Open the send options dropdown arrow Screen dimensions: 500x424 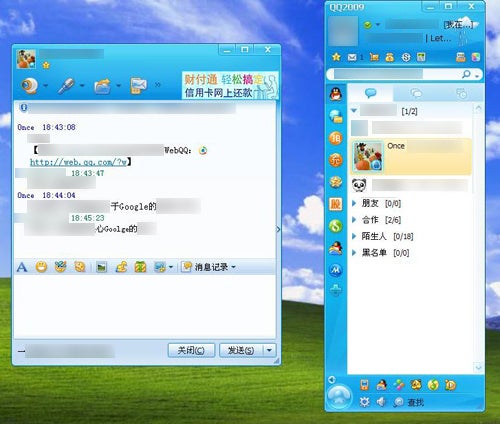coord(269,350)
